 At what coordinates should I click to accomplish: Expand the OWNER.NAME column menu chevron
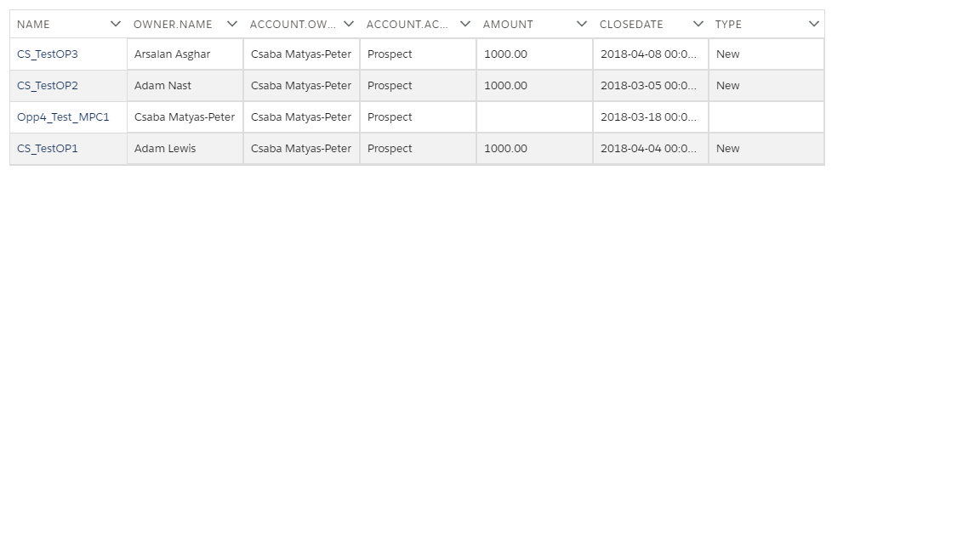(232, 24)
